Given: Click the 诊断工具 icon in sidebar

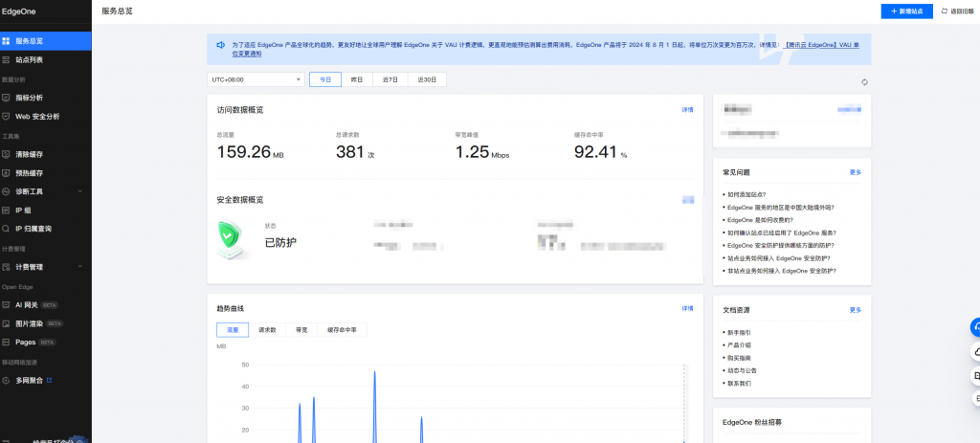Looking at the screenshot, I should (x=6, y=191).
